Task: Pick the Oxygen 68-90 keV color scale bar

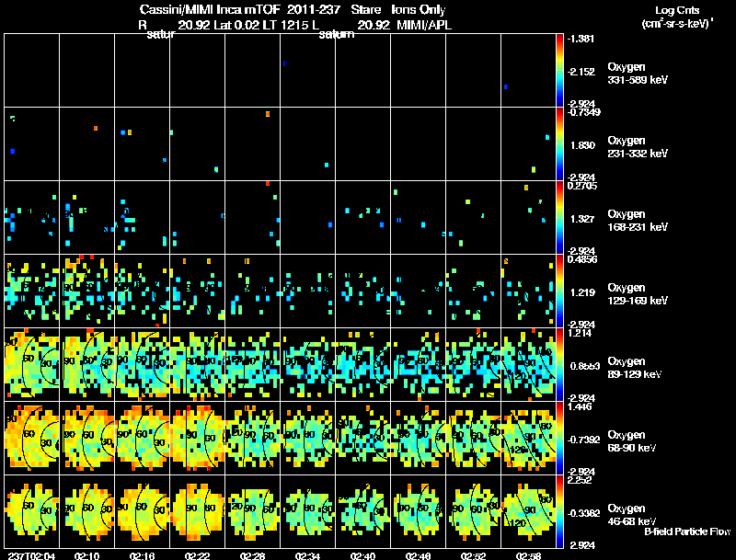Action: (x=559, y=439)
